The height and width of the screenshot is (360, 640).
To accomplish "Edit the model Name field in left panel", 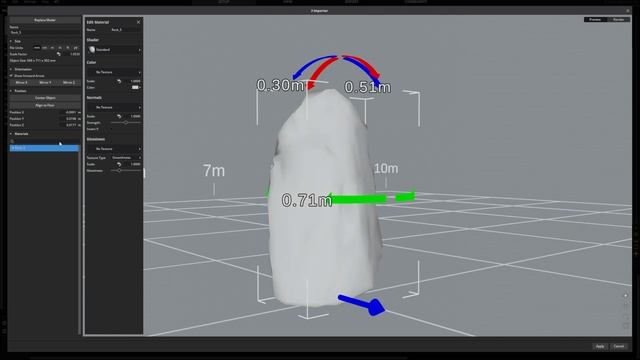I will pos(45,32).
